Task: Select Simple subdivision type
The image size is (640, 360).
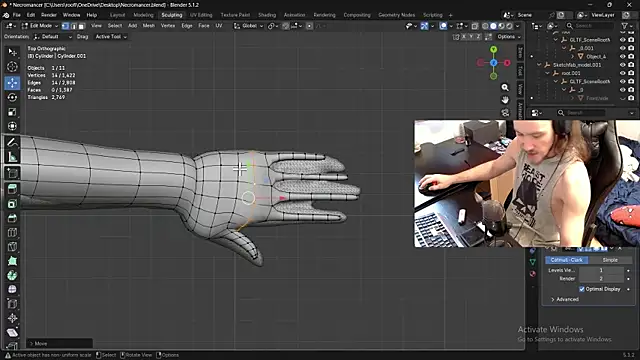Action: coord(610,260)
